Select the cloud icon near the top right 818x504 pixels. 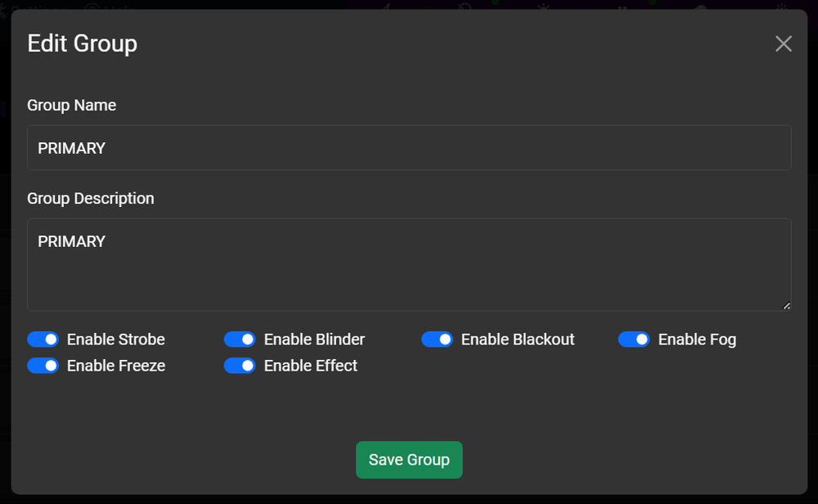click(699, 6)
